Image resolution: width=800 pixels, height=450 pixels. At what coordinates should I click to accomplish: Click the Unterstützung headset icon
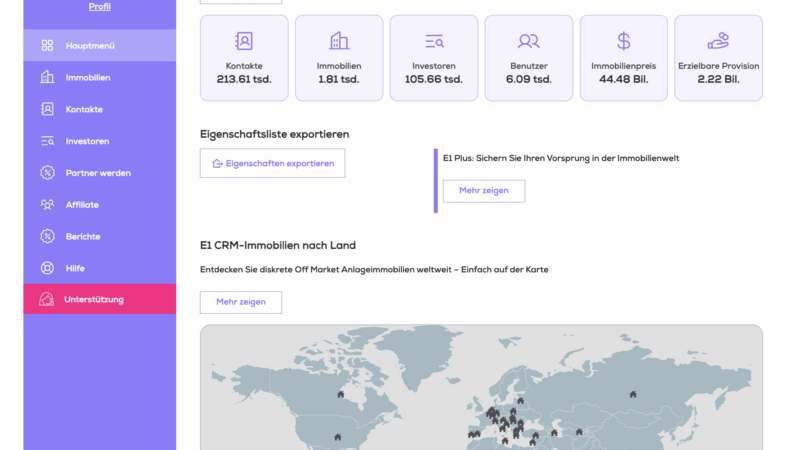(46, 299)
